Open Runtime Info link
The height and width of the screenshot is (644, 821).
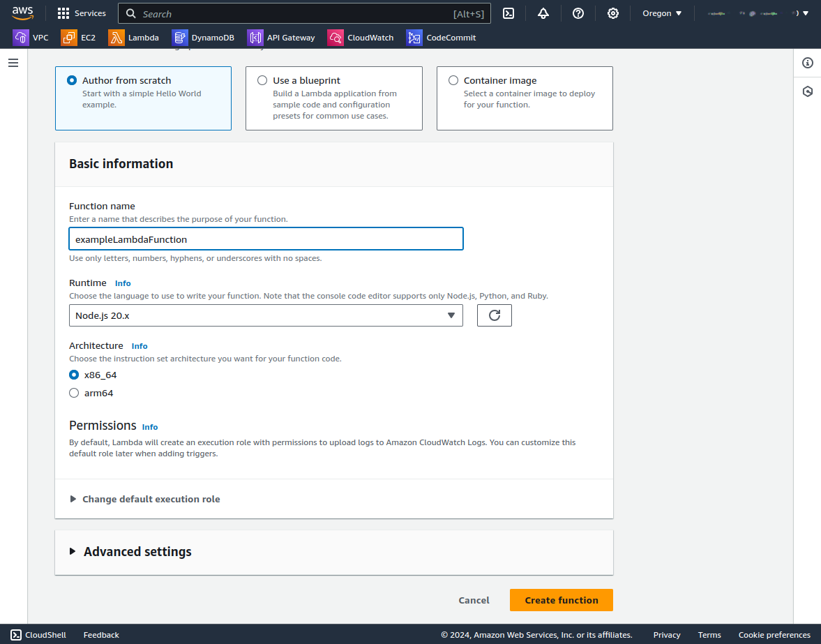click(x=123, y=283)
